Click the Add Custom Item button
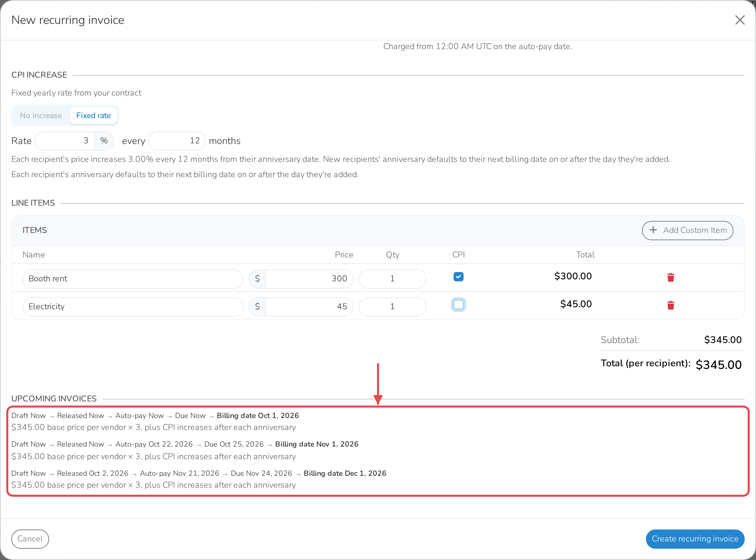This screenshot has height=560, width=756. pyautogui.click(x=687, y=231)
